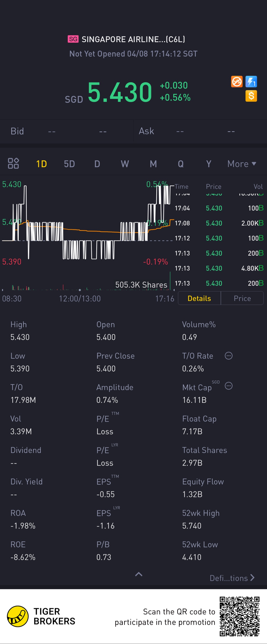Tap the 505.3K Shares volume label
The image size is (267, 644).
141,285
